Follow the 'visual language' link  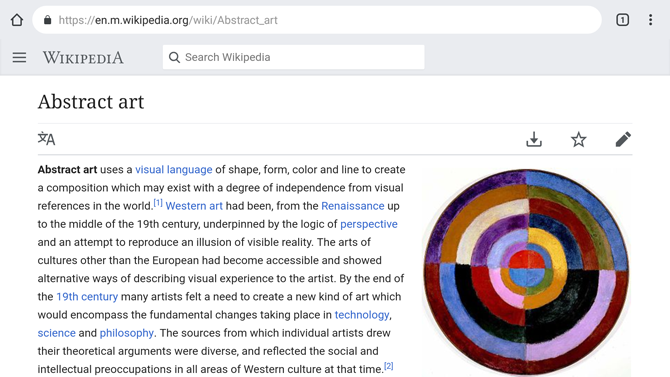pos(173,170)
